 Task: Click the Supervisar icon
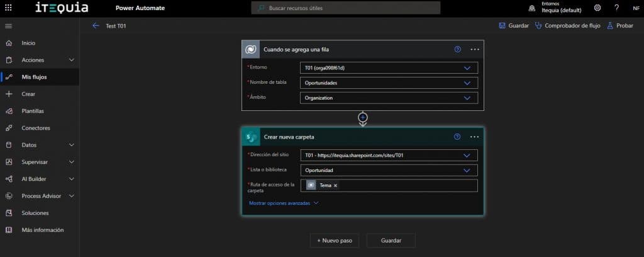[x=9, y=162]
